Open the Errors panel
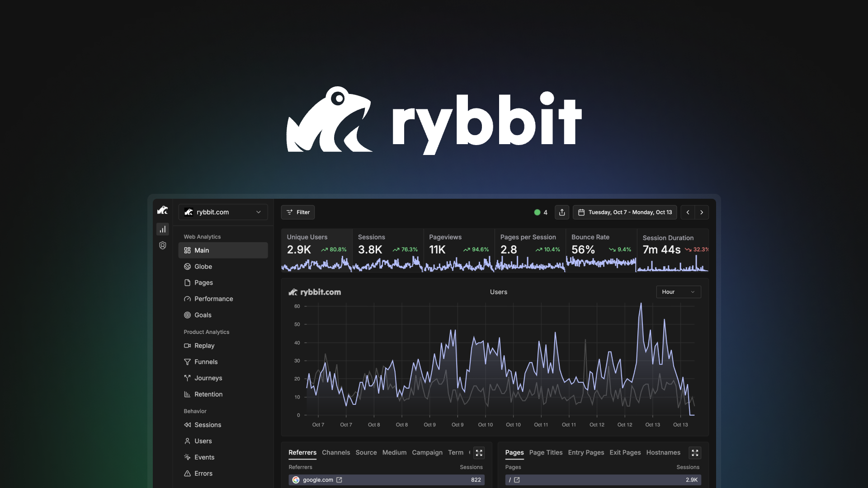This screenshot has height=488, width=868. pyautogui.click(x=203, y=473)
